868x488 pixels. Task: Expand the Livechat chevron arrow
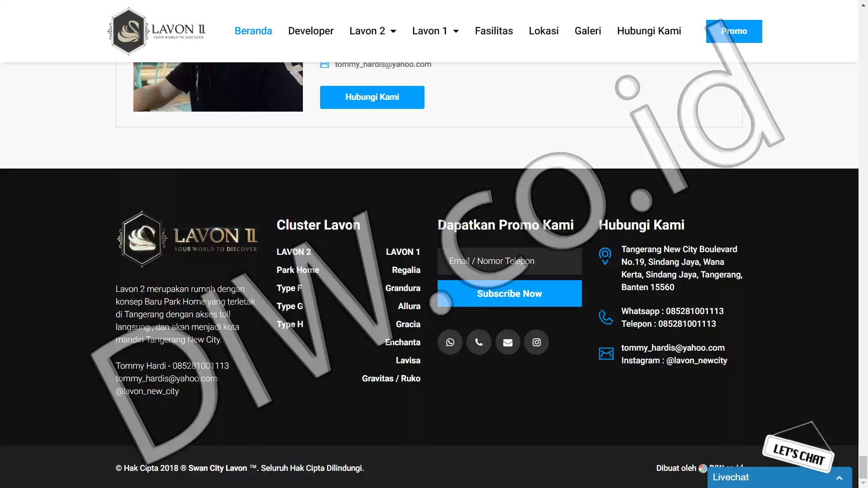click(839, 478)
